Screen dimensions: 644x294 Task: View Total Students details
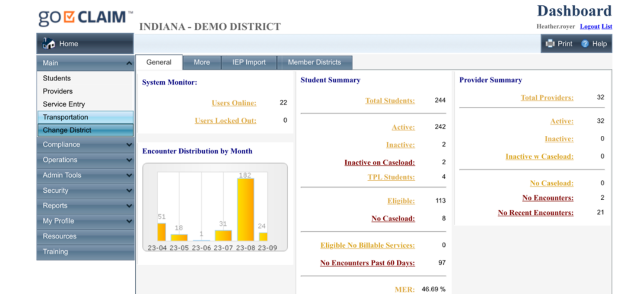[x=390, y=100]
